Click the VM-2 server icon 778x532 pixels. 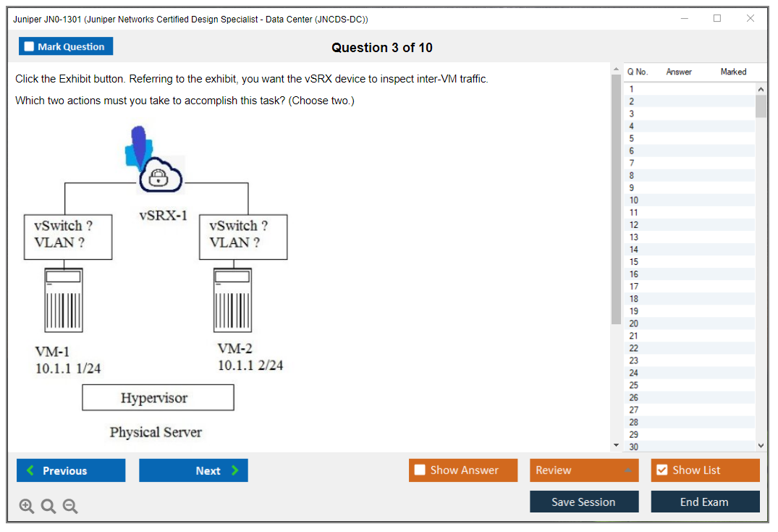coord(232,300)
